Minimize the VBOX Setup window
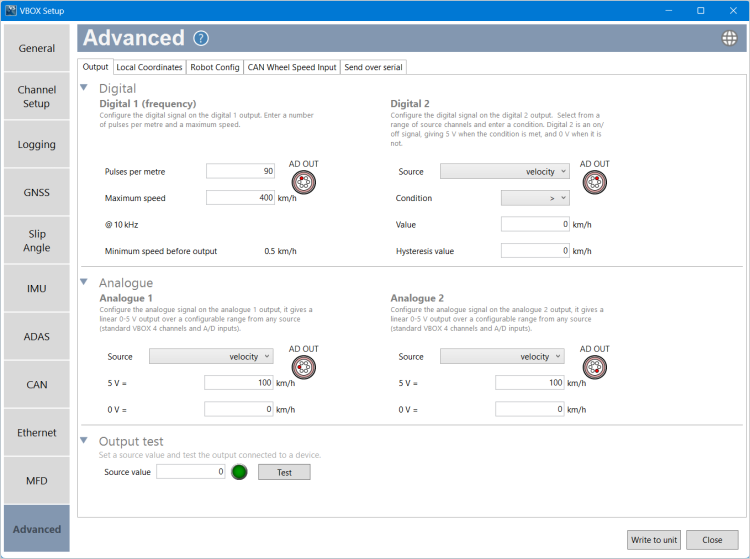Image resolution: width=750 pixels, height=559 pixels. point(669,11)
